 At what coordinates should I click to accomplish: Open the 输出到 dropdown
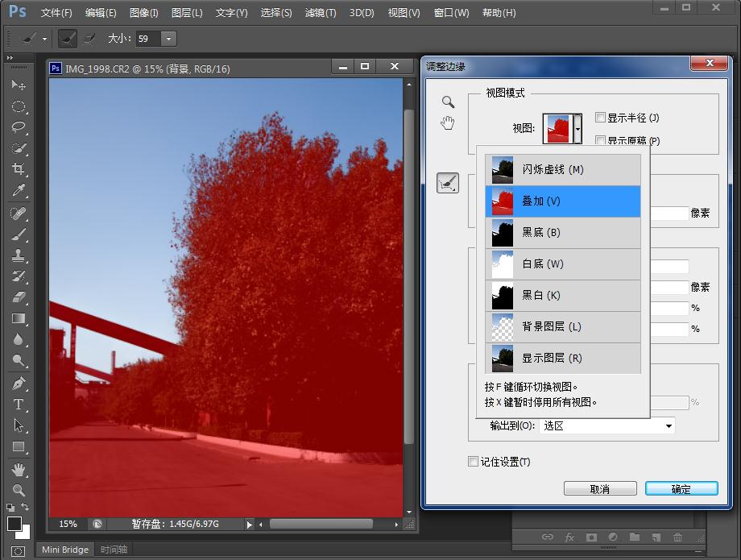pyautogui.click(x=606, y=425)
